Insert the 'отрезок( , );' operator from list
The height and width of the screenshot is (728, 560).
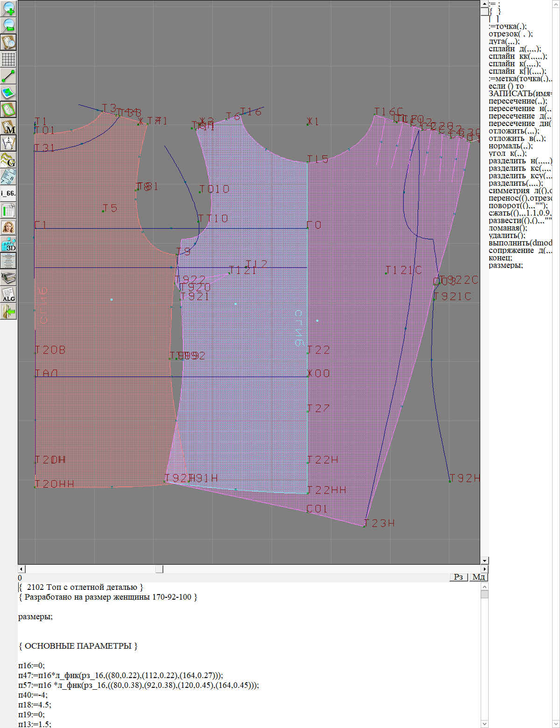pyautogui.click(x=511, y=34)
